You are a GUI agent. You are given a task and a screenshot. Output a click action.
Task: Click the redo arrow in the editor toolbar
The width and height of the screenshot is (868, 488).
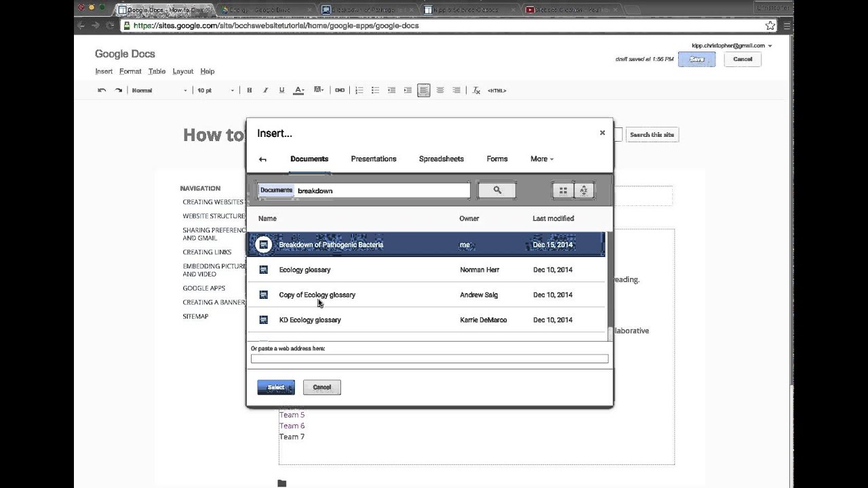[119, 90]
